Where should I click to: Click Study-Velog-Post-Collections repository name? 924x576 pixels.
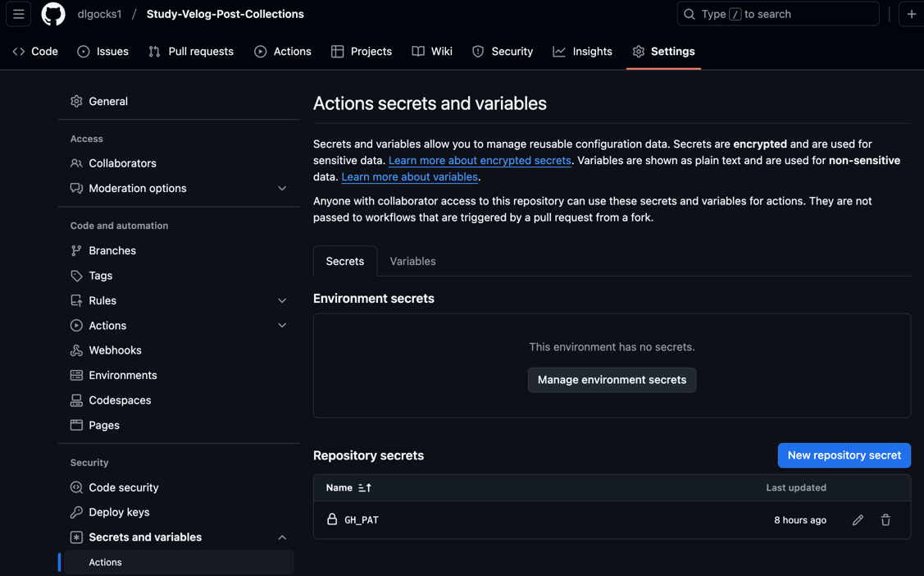225,14
